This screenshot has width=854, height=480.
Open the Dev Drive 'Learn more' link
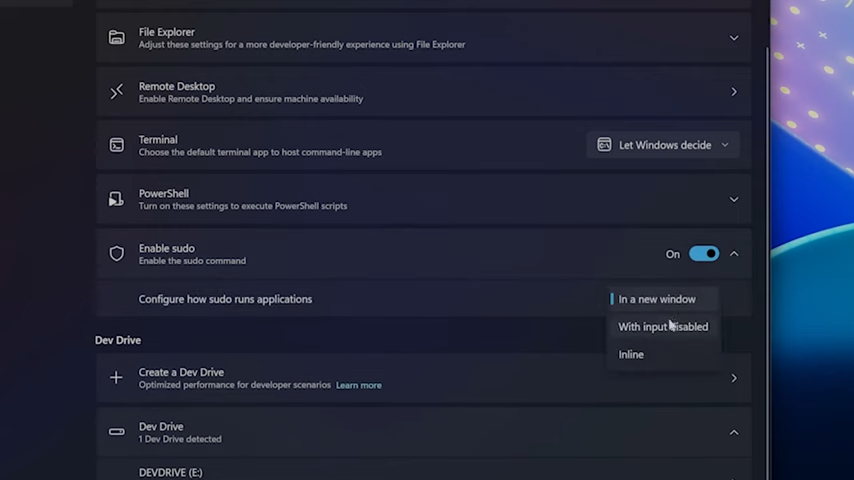tap(358, 385)
